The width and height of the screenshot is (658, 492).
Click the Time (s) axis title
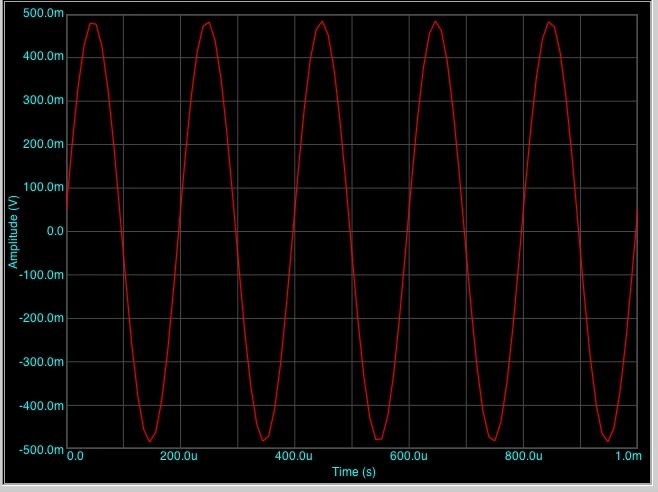click(354, 472)
